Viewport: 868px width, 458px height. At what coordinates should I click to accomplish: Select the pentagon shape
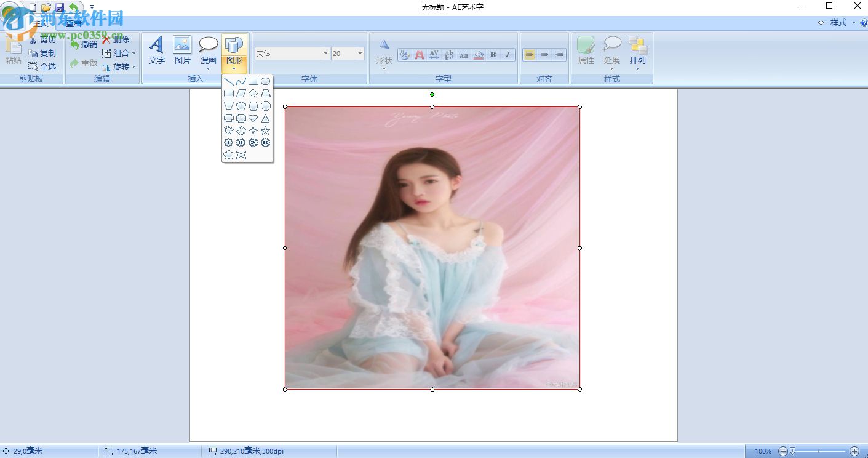[x=241, y=106]
